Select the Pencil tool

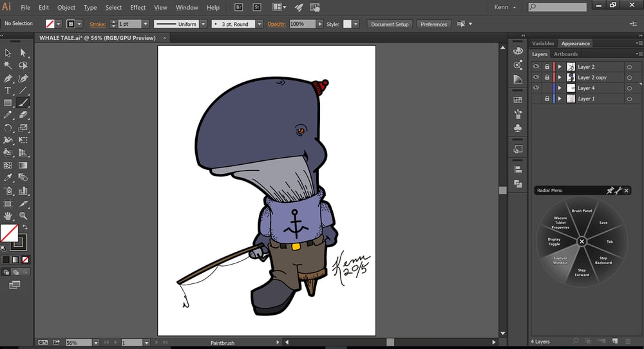point(8,115)
